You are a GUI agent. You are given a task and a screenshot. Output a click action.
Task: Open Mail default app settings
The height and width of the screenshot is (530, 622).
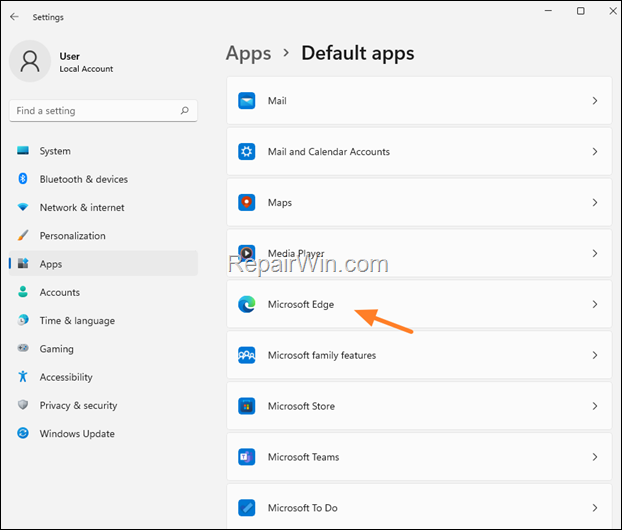pos(419,101)
